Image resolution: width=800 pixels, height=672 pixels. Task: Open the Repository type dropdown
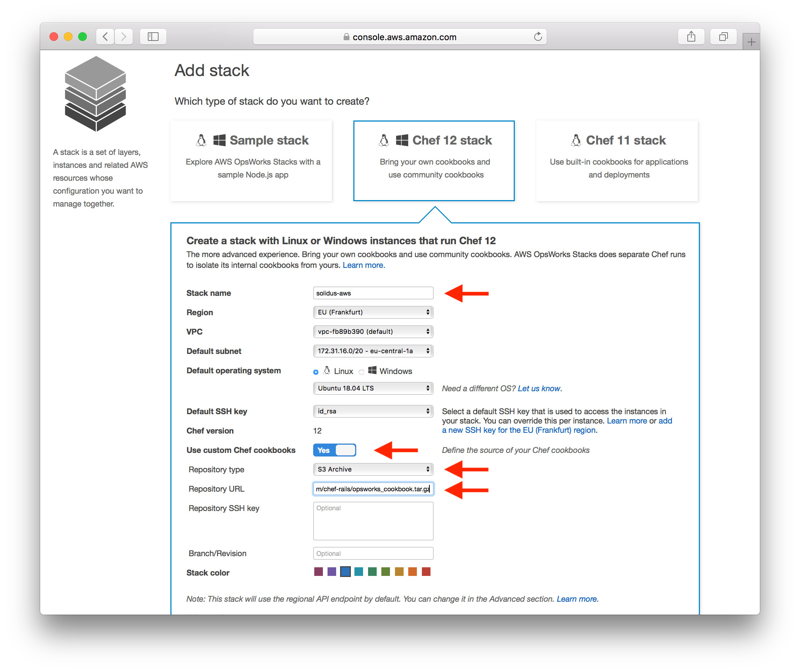coord(373,469)
